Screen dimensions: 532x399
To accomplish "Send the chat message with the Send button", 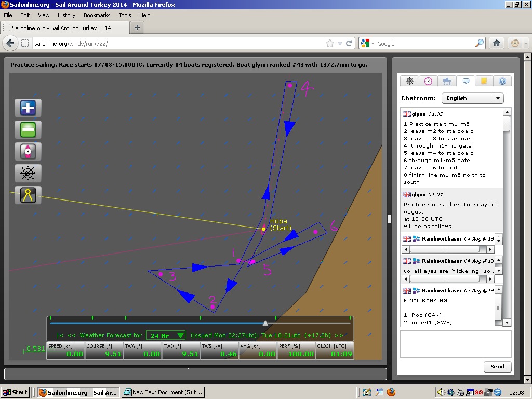I will [497, 366].
